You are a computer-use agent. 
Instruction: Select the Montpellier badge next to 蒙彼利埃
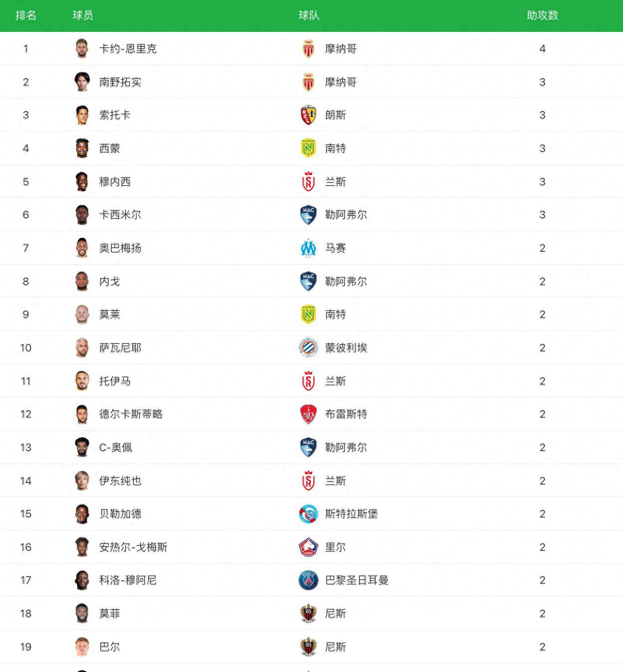tap(309, 347)
